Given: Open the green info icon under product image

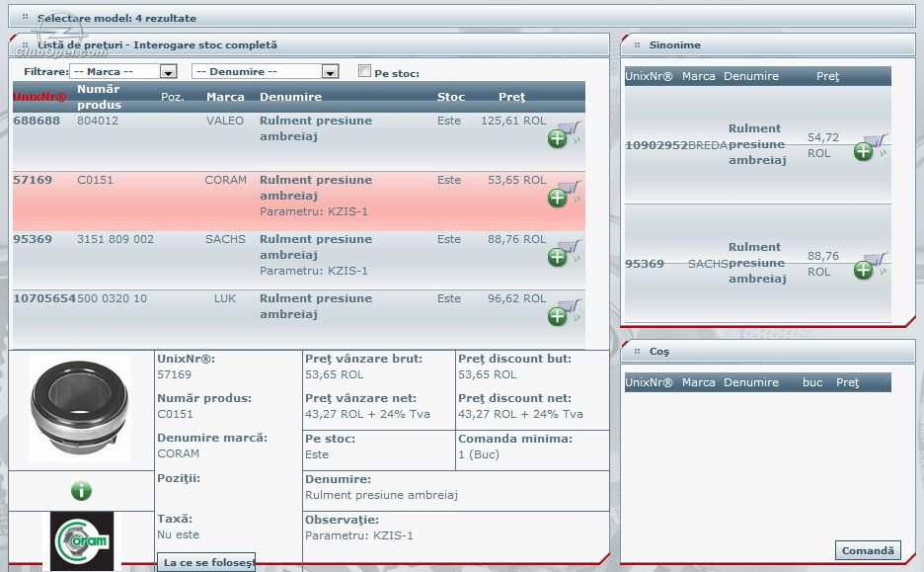Looking at the screenshot, I should click(81, 491).
